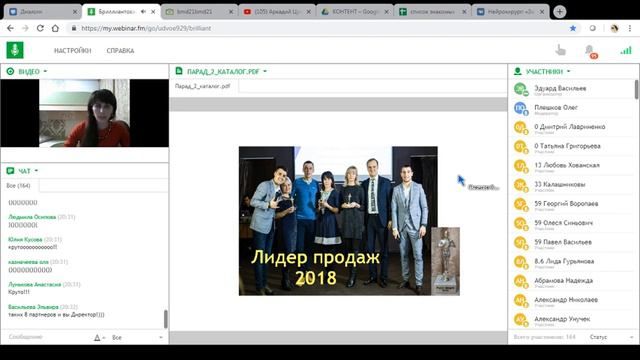Click avatar icon of Плешков Олег

click(520, 108)
